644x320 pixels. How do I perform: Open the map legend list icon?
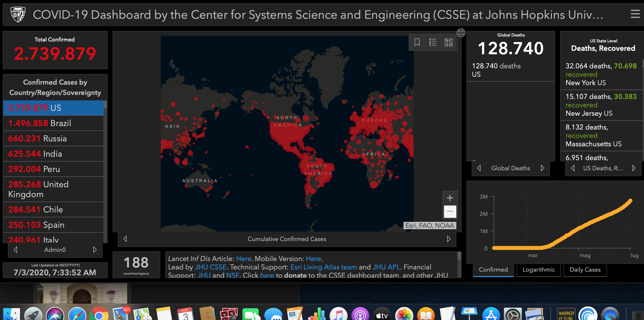click(432, 42)
